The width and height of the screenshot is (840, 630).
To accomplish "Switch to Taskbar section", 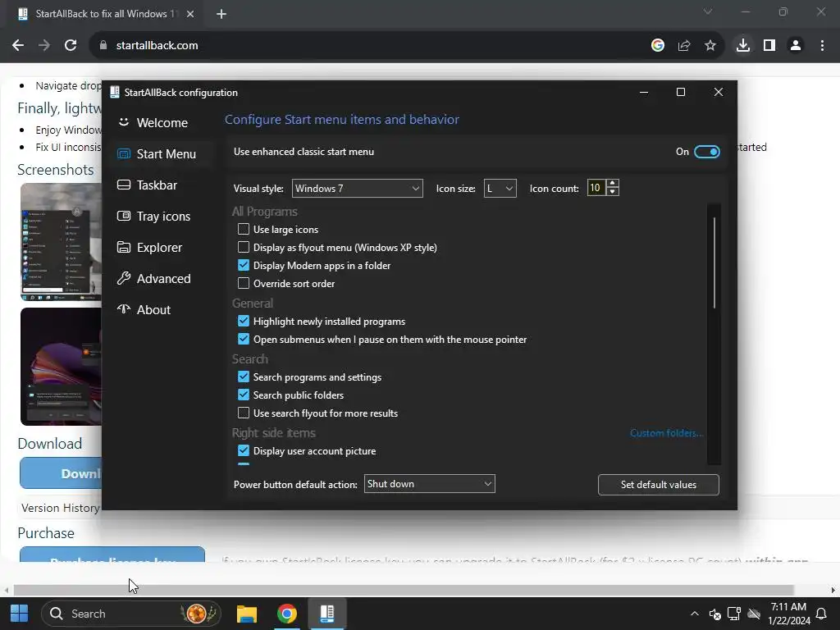I will pyautogui.click(x=157, y=185).
